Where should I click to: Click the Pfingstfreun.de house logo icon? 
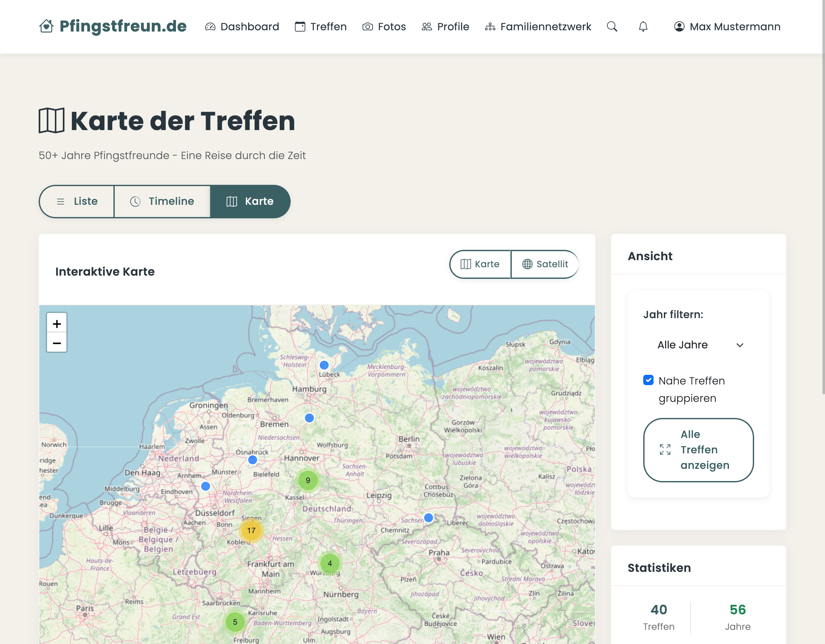[46, 26]
